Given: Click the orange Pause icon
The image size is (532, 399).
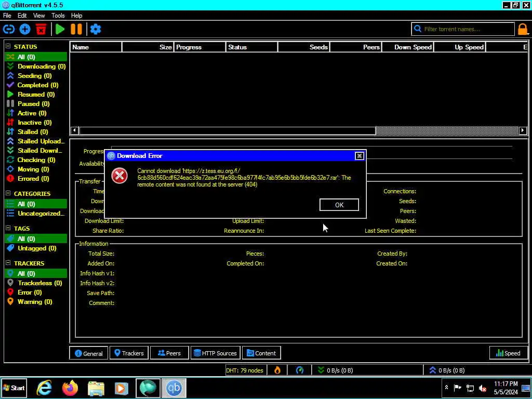Looking at the screenshot, I should [76, 29].
